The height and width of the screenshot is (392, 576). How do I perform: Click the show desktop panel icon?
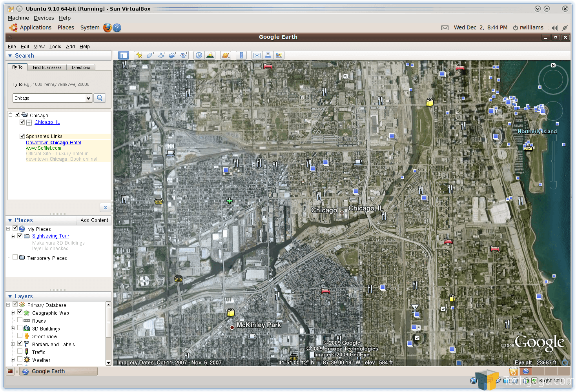click(x=11, y=371)
